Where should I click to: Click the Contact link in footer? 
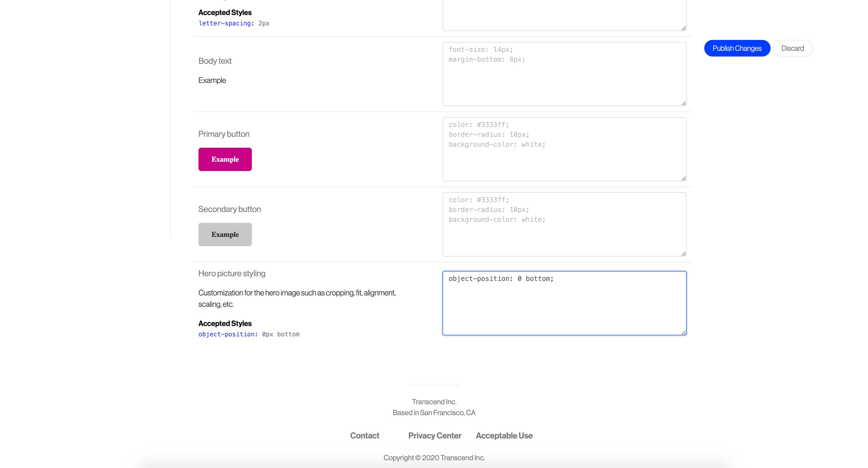pyautogui.click(x=365, y=435)
